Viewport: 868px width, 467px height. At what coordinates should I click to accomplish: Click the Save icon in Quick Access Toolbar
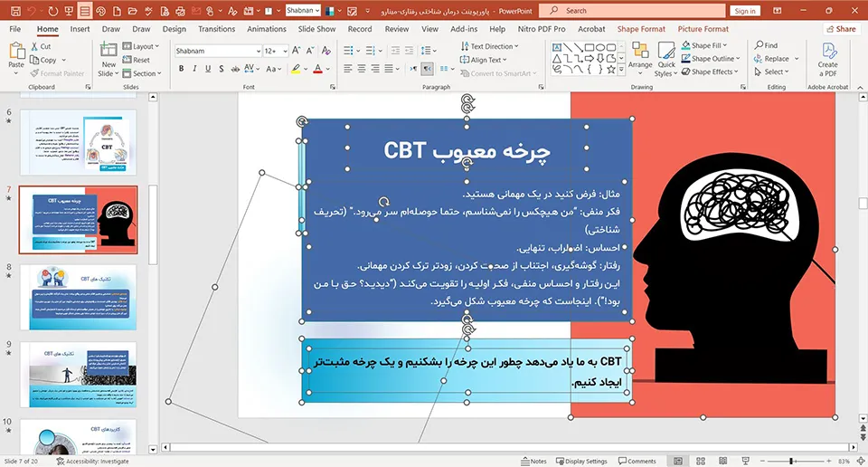pyautogui.click(x=15, y=11)
